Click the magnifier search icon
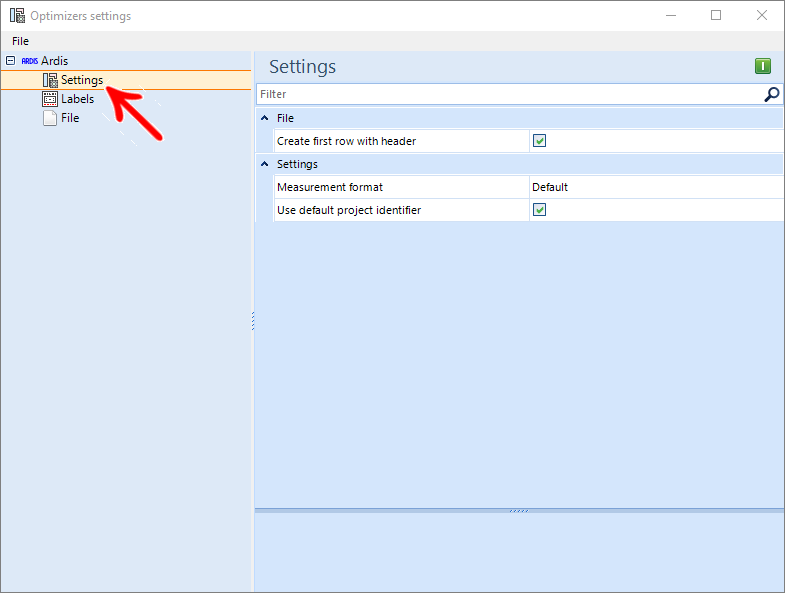 click(771, 94)
